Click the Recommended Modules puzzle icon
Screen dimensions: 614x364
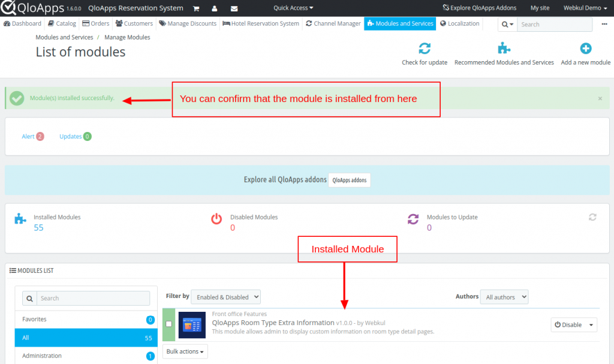(504, 49)
